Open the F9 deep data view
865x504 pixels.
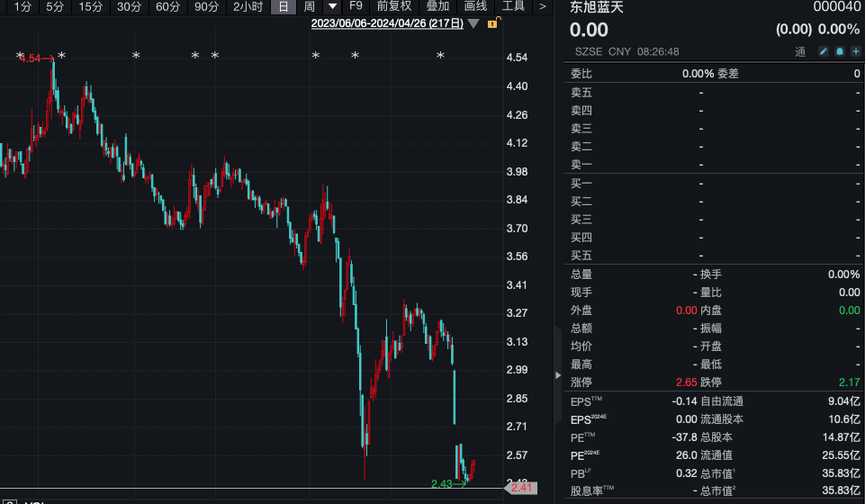[x=356, y=6]
